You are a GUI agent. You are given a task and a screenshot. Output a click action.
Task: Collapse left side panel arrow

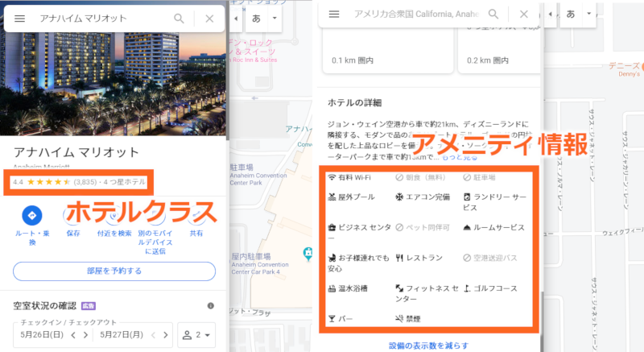point(236,19)
